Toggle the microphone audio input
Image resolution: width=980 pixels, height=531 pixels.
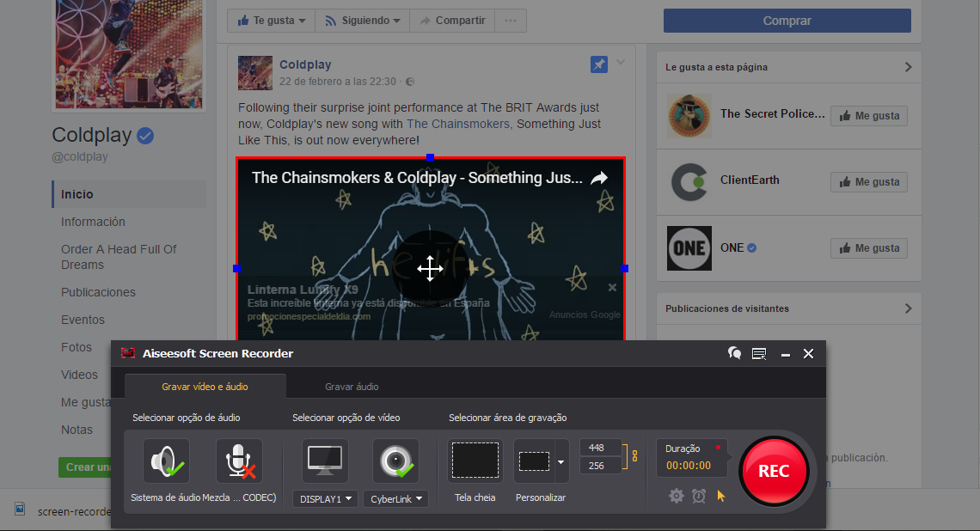(239, 461)
